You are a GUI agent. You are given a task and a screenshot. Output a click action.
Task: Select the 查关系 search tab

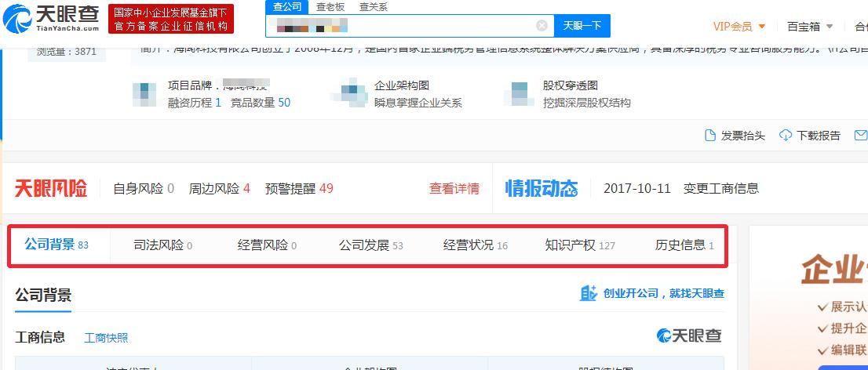point(374,7)
